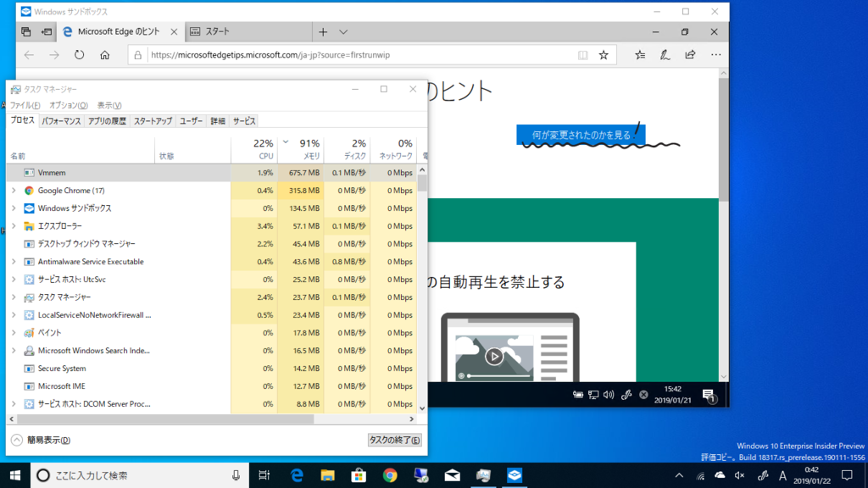Expand Google Chrome process group

14,191
